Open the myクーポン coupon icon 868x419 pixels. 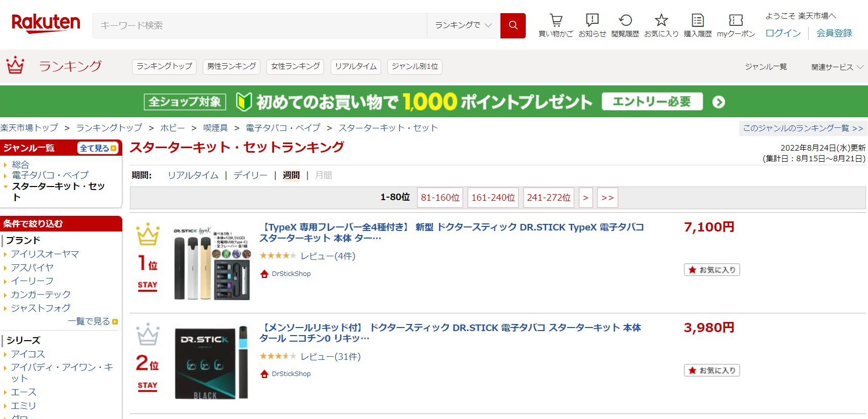coord(736,20)
